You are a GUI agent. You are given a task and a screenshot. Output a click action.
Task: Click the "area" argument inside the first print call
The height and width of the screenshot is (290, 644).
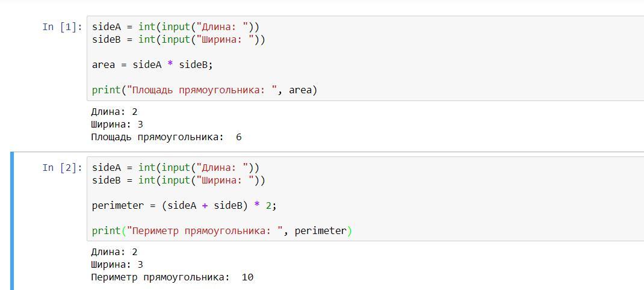pos(300,90)
